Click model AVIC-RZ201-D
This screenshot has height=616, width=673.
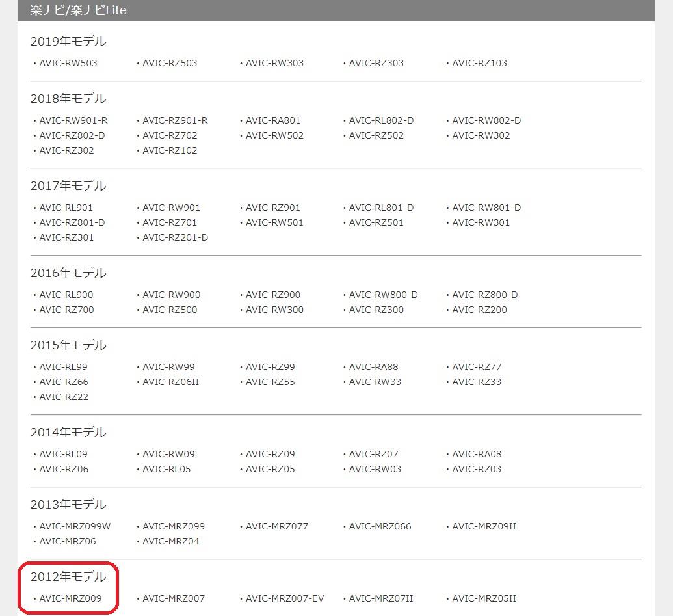pyautogui.click(x=175, y=237)
